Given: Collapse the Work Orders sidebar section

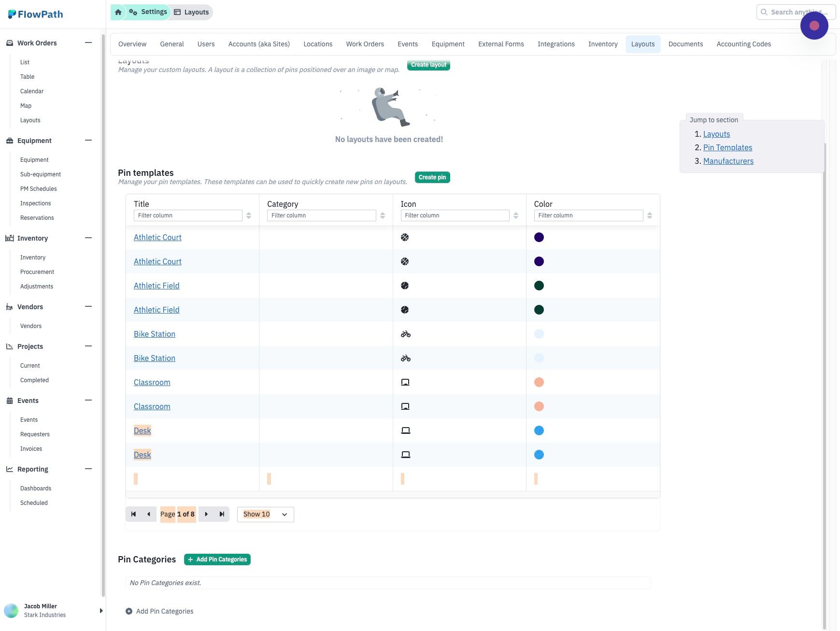Looking at the screenshot, I should point(88,43).
